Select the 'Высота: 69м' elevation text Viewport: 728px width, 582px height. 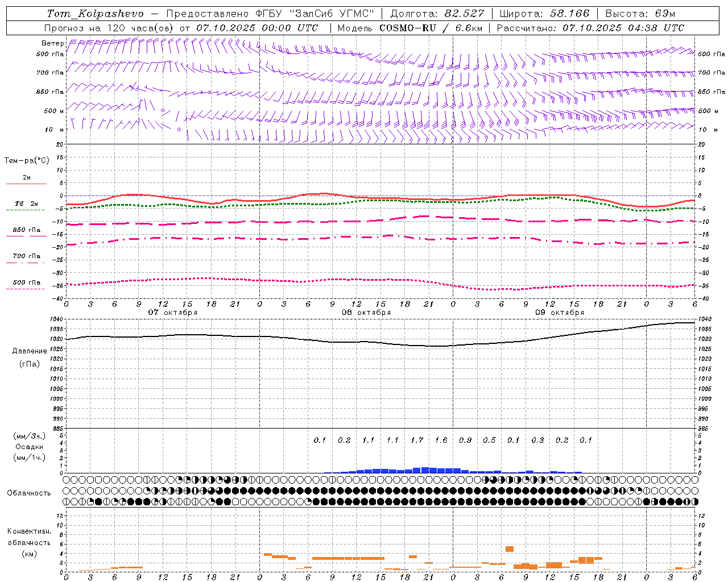click(640, 14)
